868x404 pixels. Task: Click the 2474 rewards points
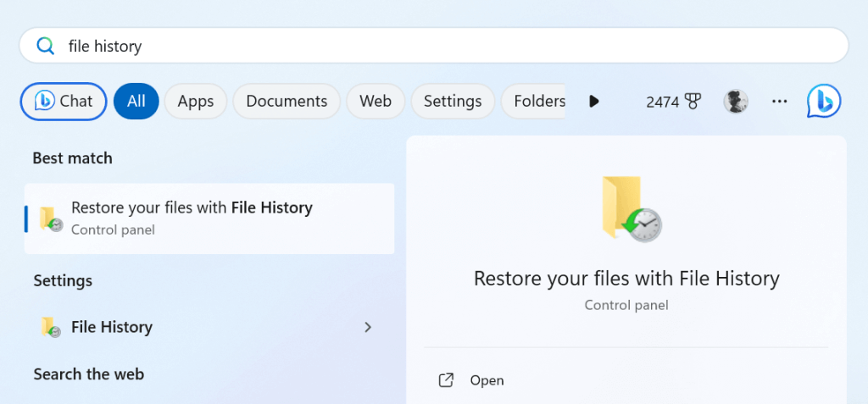tap(662, 102)
